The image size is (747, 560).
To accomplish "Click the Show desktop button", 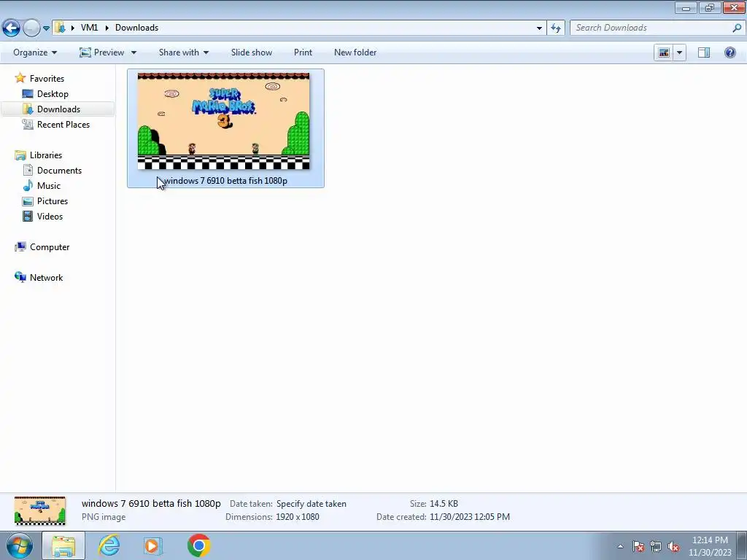I will [x=742, y=546].
